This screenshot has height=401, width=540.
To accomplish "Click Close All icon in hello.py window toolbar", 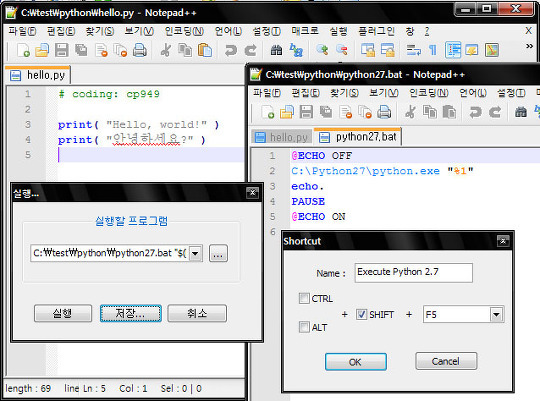I will [121, 50].
